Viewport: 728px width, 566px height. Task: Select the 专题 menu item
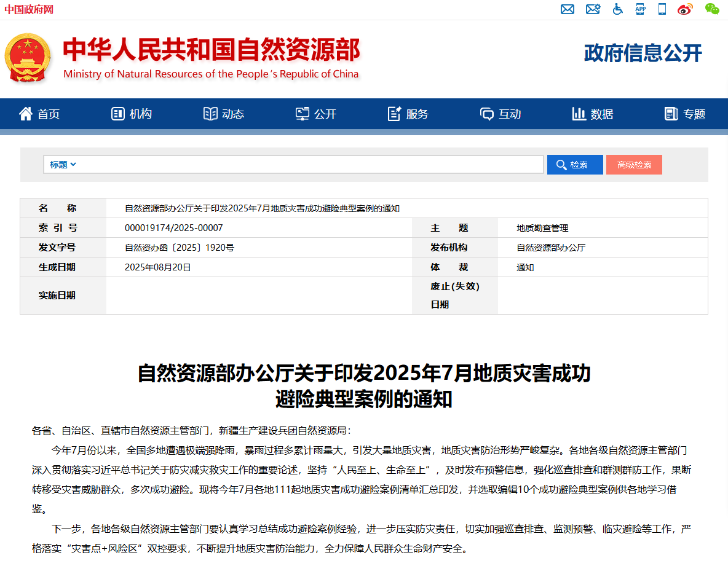click(683, 114)
